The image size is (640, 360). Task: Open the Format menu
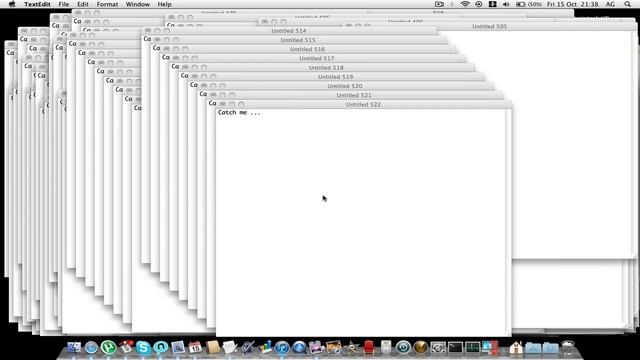coord(107,4)
